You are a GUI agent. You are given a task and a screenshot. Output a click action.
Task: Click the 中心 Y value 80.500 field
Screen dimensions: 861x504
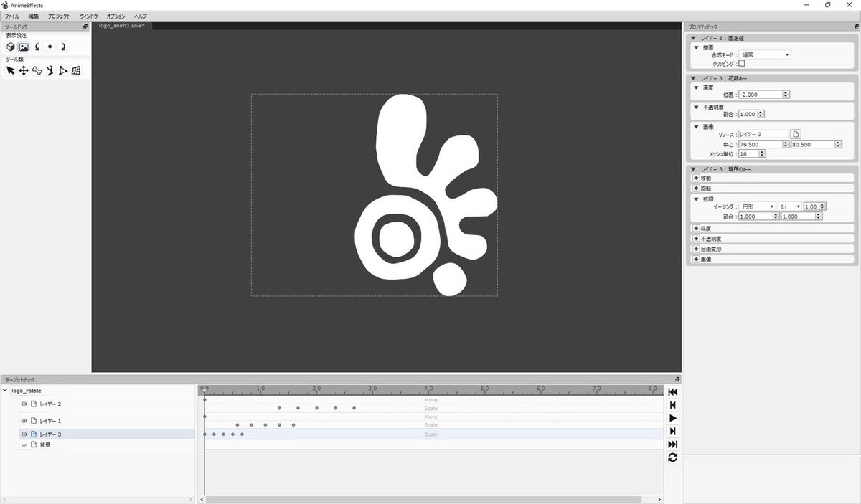pyautogui.click(x=816, y=144)
